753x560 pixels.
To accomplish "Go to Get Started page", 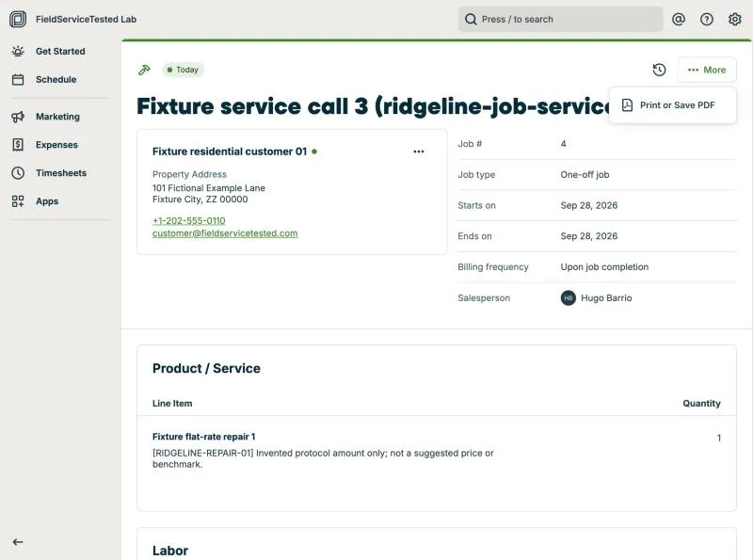I will point(60,51).
